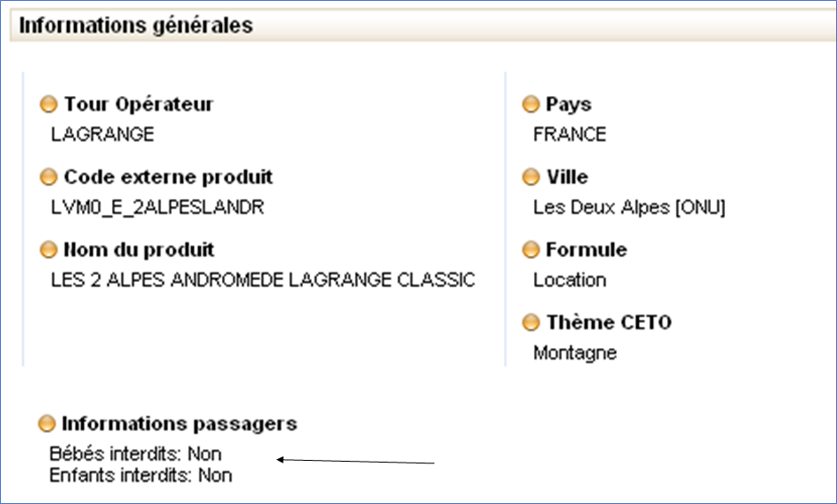Click the Montagne theme value
The height and width of the screenshot is (504, 837).
(x=575, y=353)
